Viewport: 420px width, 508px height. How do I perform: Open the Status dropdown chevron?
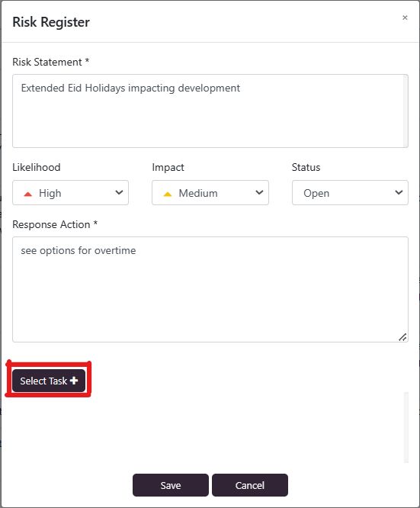[x=399, y=192]
